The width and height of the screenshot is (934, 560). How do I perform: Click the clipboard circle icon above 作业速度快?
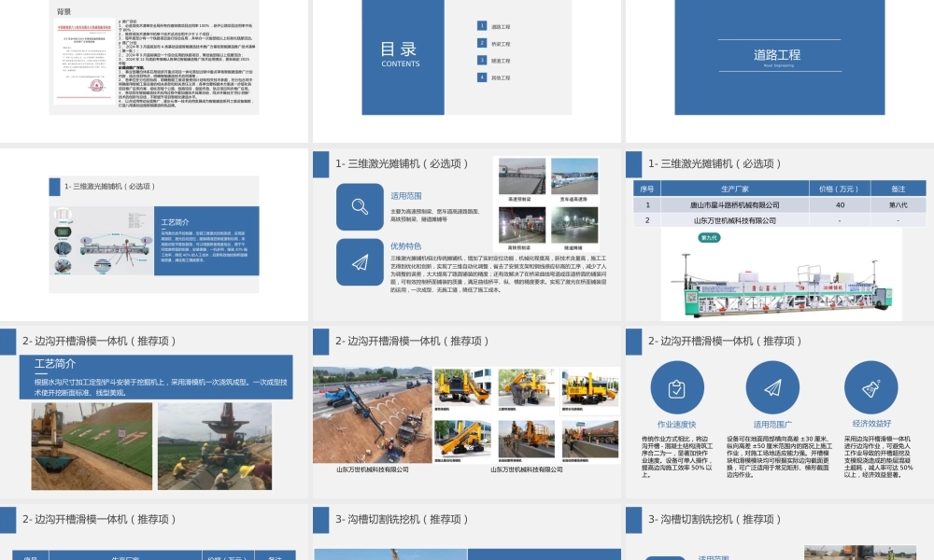[x=676, y=388]
